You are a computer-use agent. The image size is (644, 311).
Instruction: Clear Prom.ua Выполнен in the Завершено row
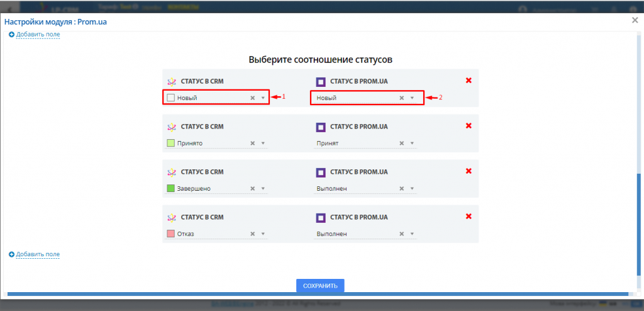pos(402,188)
